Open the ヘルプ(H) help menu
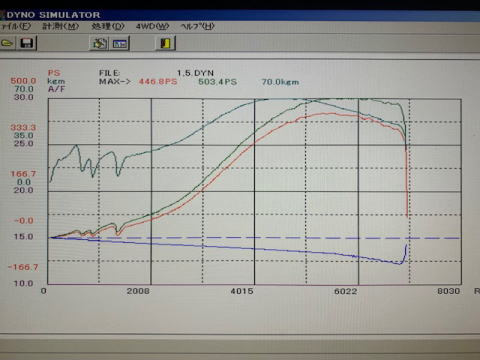The width and height of the screenshot is (480, 360). (197, 26)
